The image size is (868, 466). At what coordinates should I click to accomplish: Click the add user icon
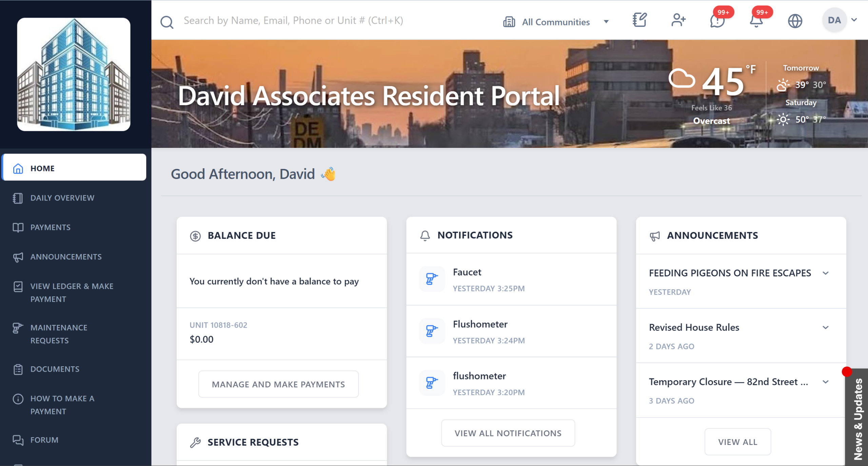pyautogui.click(x=678, y=20)
